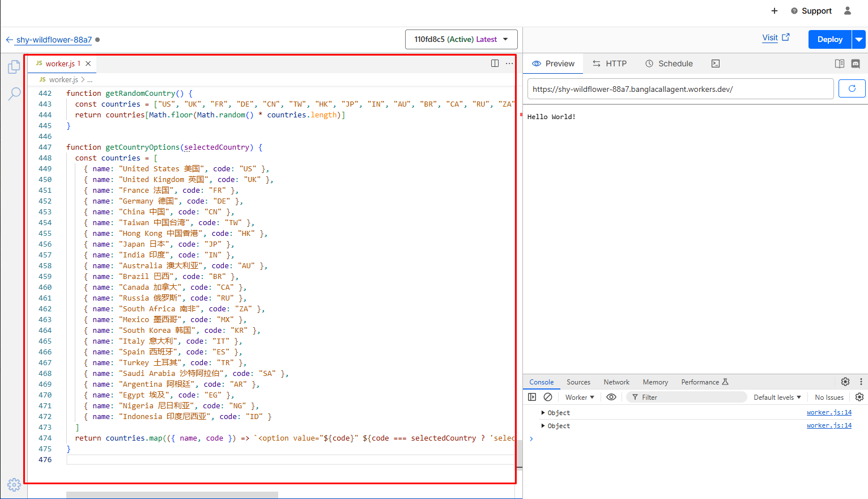This screenshot has width=868, height=499.
Task: Click line number 442
Action: [45, 94]
